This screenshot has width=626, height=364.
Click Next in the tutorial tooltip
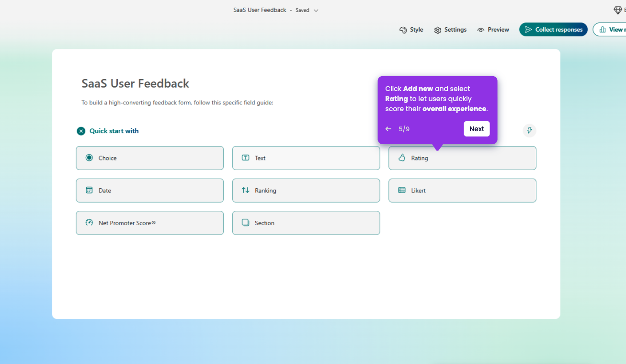click(x=477, y=129)
